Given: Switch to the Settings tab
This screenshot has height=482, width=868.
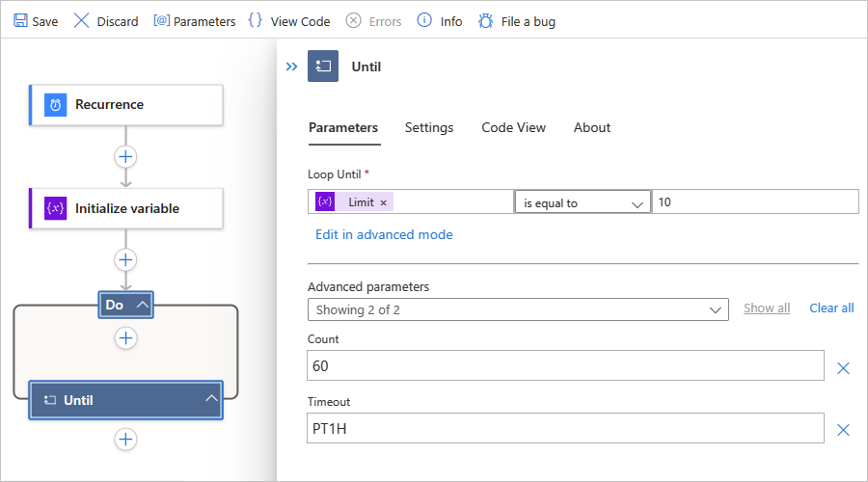Looking at the screenshot, I should tap(429, 127).
